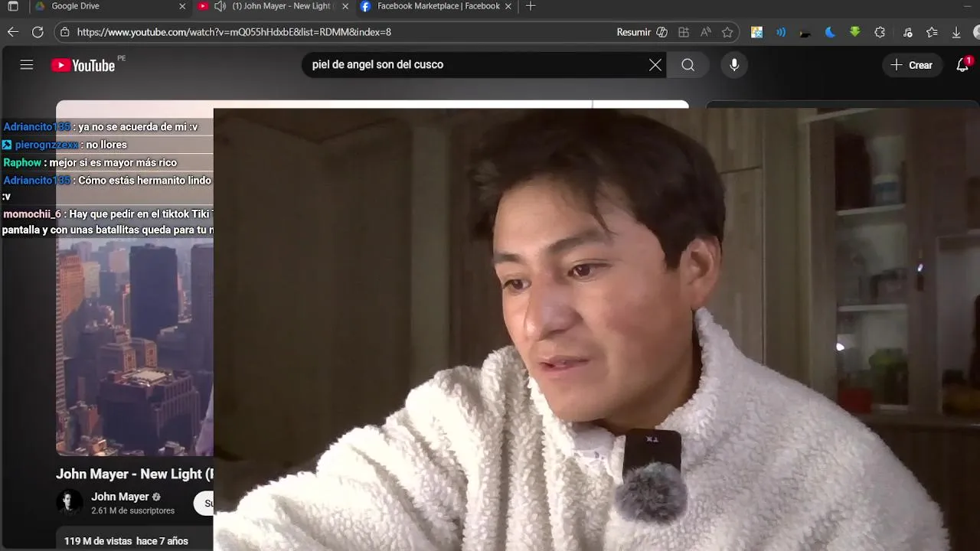Screen dimensions: 980x551
Task: Open the browser Downloads icon
Action: click(x=956, y=32)
